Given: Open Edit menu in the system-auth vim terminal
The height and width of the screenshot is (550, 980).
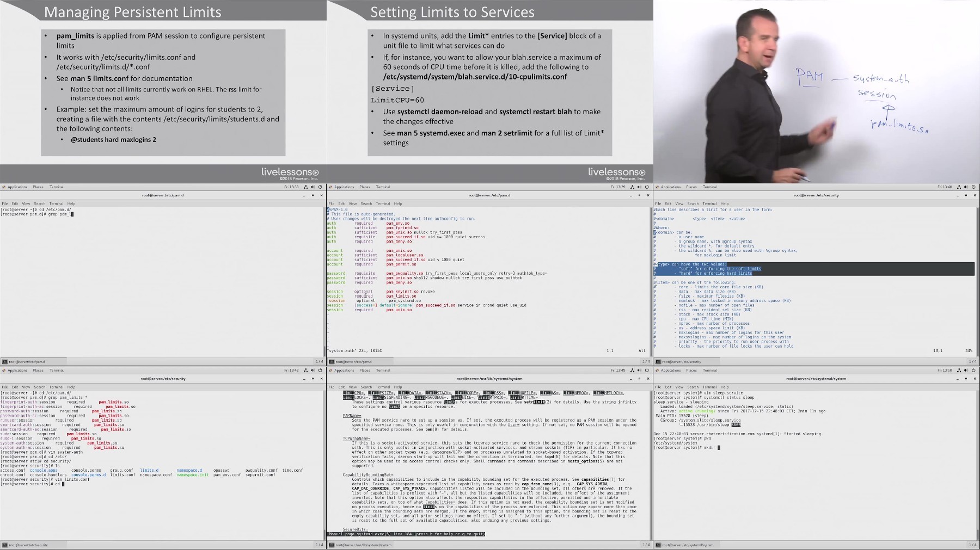Looking at the screenshot, I should point(341,204).
